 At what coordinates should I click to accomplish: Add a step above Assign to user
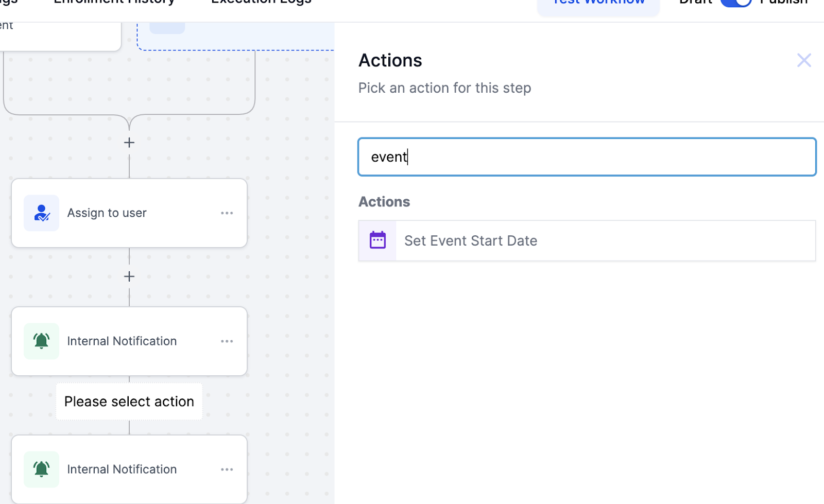(x=129, y=143)
